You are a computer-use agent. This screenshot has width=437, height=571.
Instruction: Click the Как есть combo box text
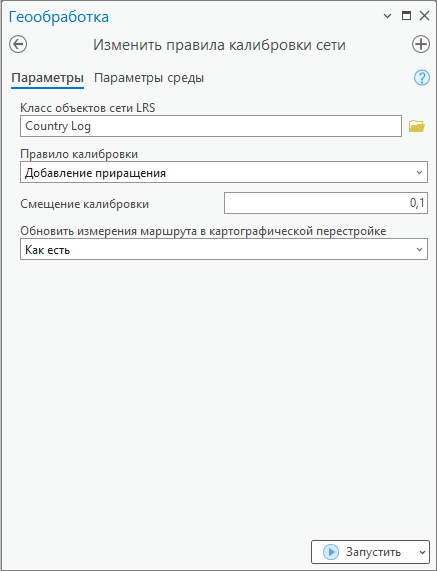[x=47, y=250]
